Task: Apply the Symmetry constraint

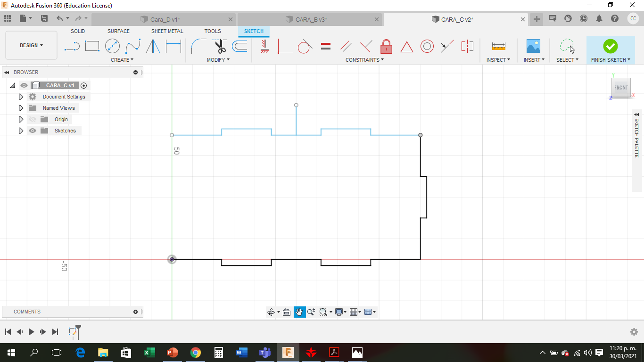Action: 467,46
